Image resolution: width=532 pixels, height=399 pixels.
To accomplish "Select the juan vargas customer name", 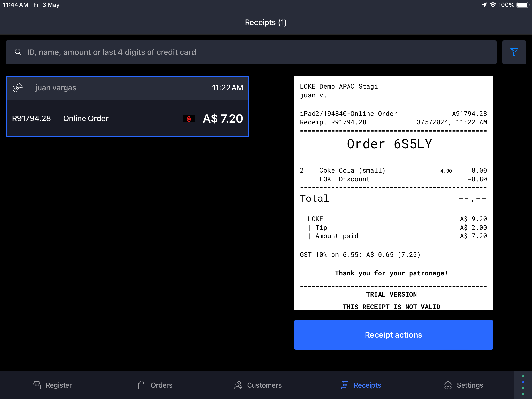I will pos(56,88).
